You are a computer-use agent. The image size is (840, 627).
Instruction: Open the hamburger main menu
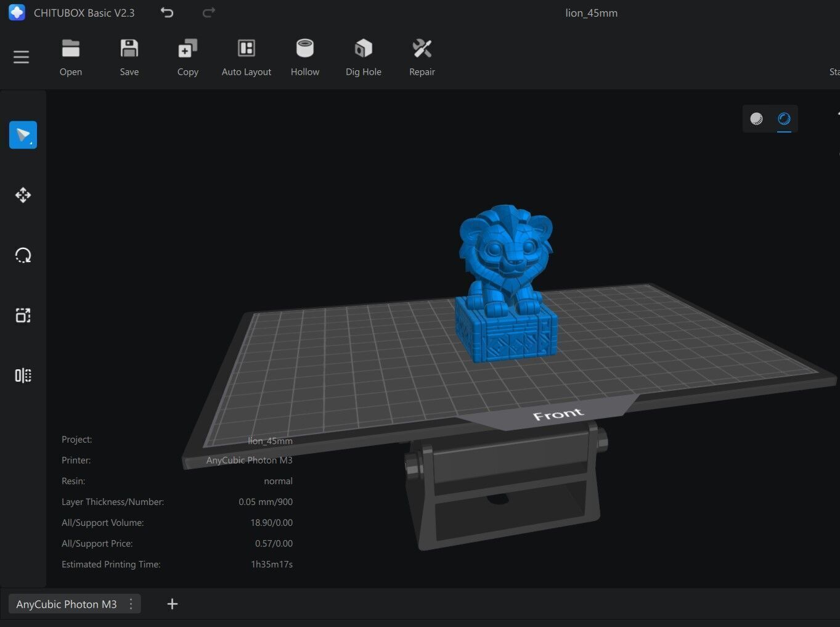(x=21, y=57)
